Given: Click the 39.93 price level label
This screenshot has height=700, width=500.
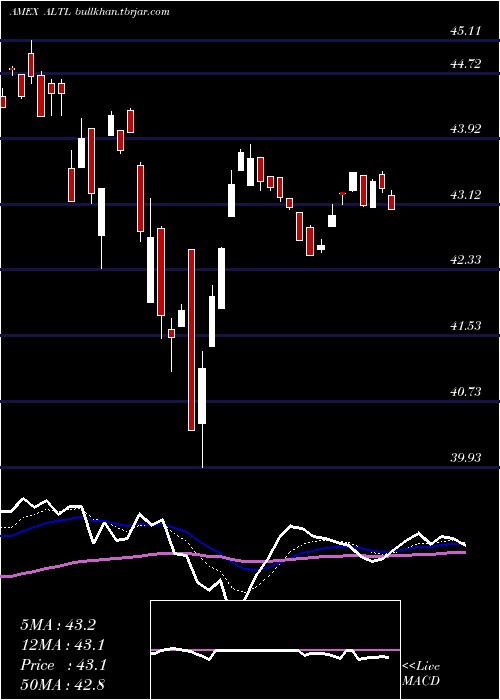Looking at the screenshot, I should click(x=466, y=458).
